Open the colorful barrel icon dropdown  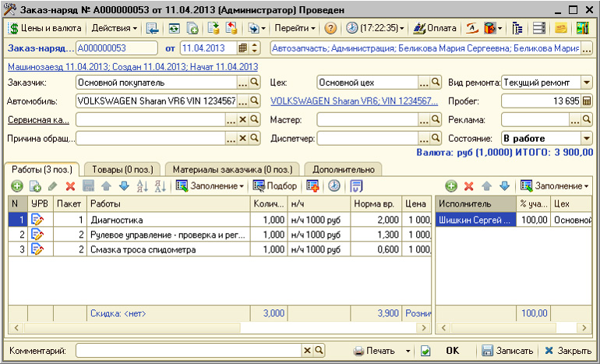(492, 28)
